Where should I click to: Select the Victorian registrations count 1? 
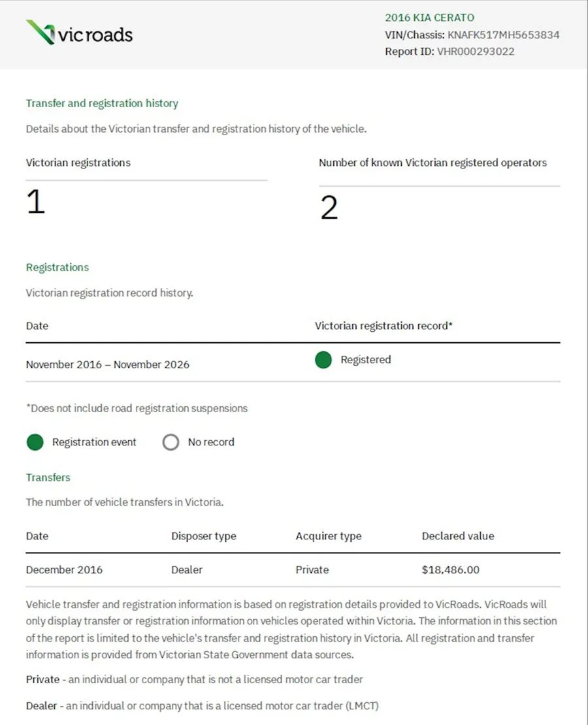(x=36, y=202)
